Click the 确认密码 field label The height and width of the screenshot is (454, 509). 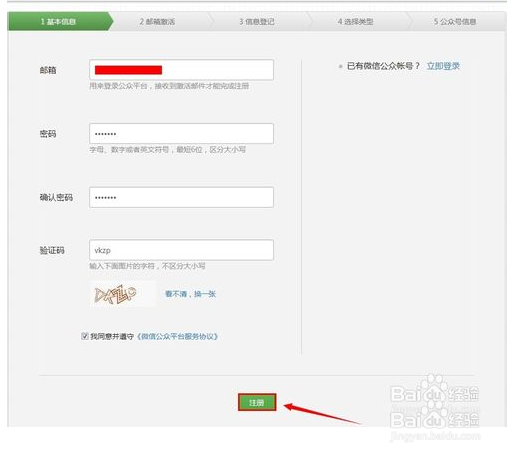coord(56,197)
